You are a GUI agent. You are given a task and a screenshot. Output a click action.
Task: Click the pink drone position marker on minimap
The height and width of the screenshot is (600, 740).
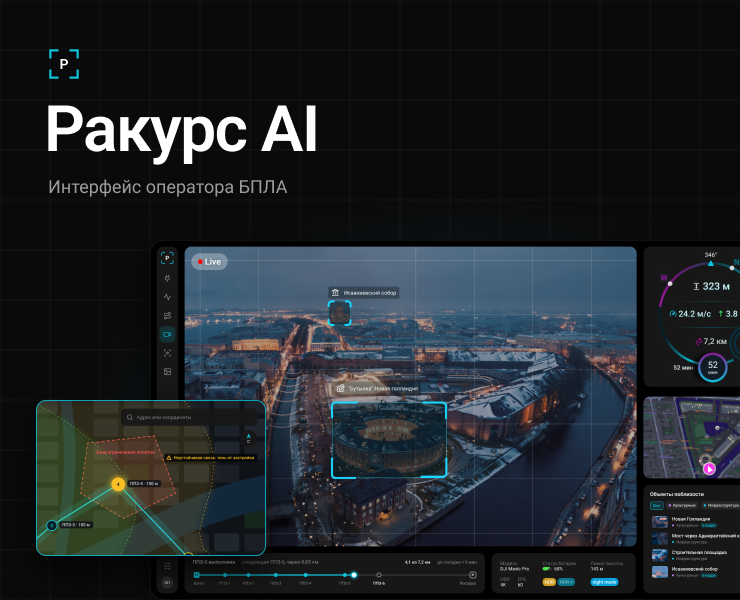point(709,469)
